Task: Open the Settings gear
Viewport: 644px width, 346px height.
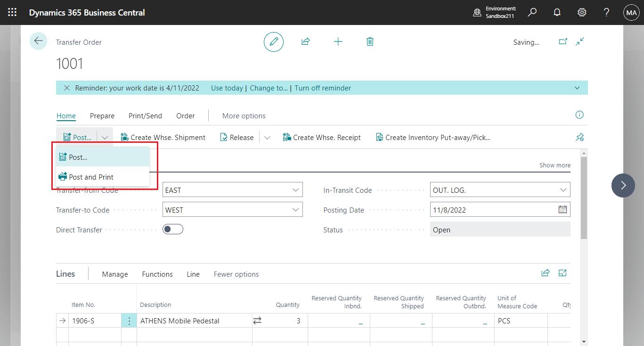Action: tap(581, 12)
